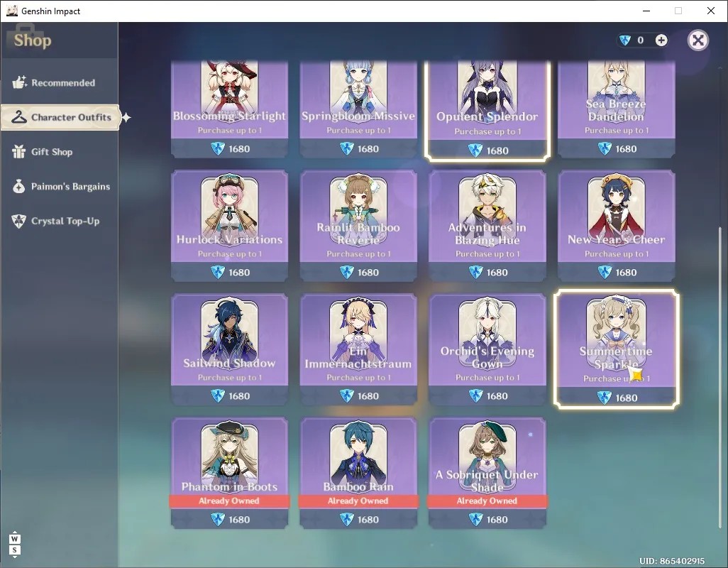This screenshot has width=728, height=568.
Task: Click the Springbloom Missive 1680 price
Action: 359,148
